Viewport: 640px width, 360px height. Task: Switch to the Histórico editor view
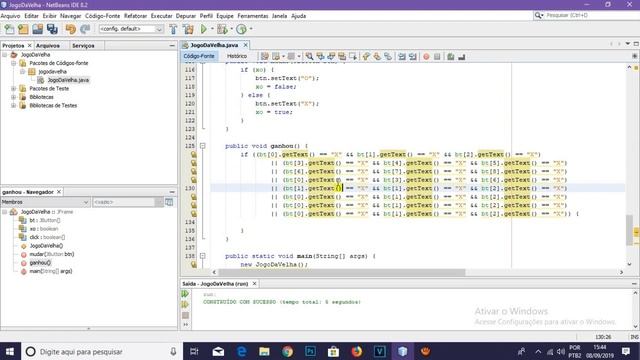(x=237, y=56)
